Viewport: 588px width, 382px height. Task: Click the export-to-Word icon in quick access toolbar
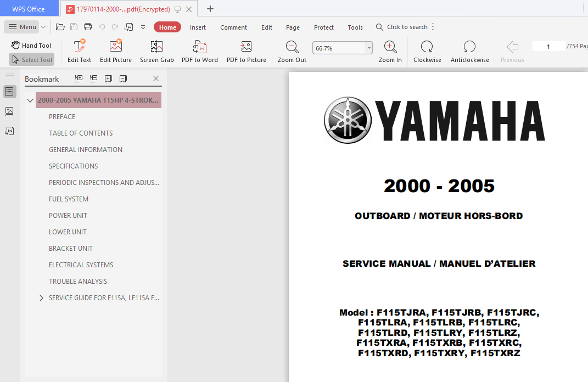(129, 27)
